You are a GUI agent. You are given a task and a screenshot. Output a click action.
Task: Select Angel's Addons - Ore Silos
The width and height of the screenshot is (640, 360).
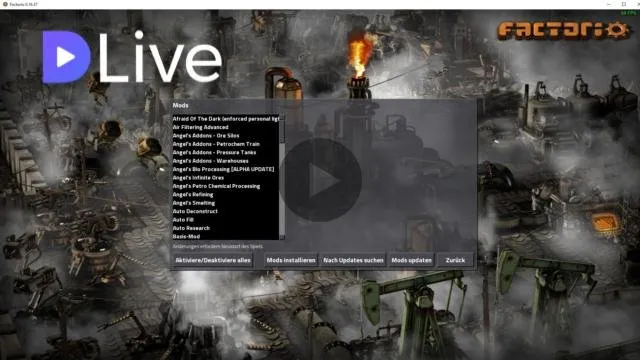[226, 136]
